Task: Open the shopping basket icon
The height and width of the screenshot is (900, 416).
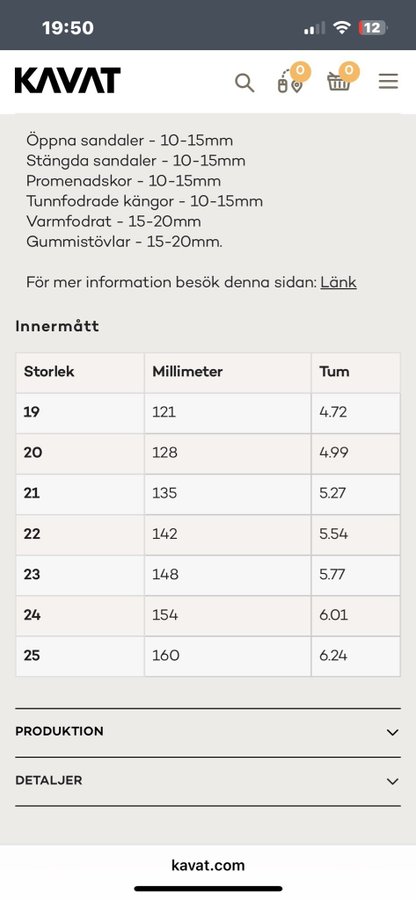Action: pyautogui.click(x=339, y=82)
